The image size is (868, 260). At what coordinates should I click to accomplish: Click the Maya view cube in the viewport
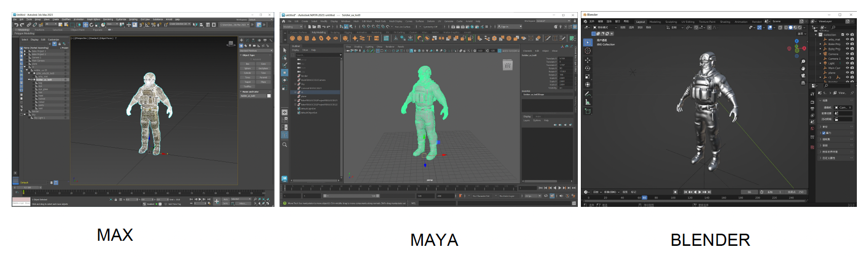point(507,65)
